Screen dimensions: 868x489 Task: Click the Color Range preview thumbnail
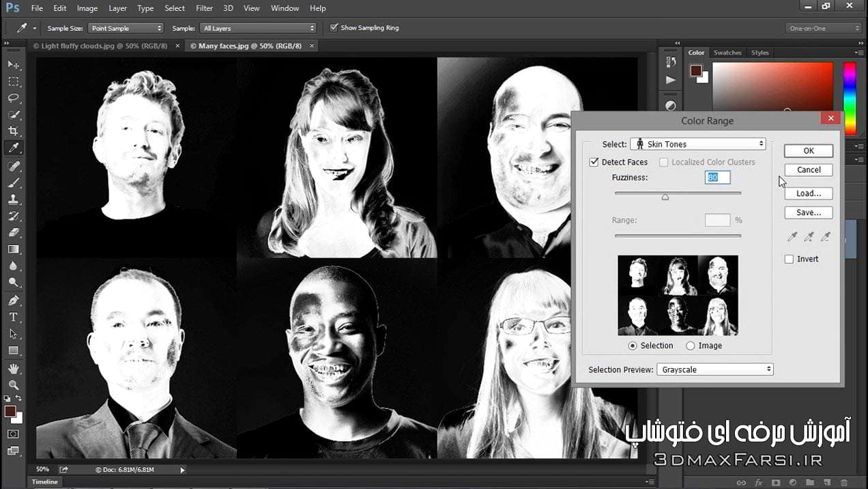point(678,295)
